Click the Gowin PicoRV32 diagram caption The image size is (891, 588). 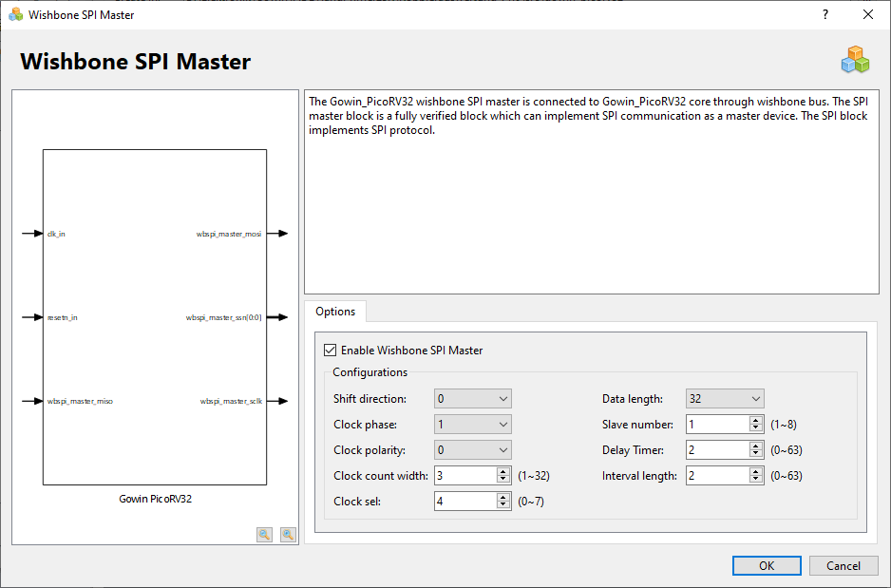pyautogui.click(x=155, y=499)
